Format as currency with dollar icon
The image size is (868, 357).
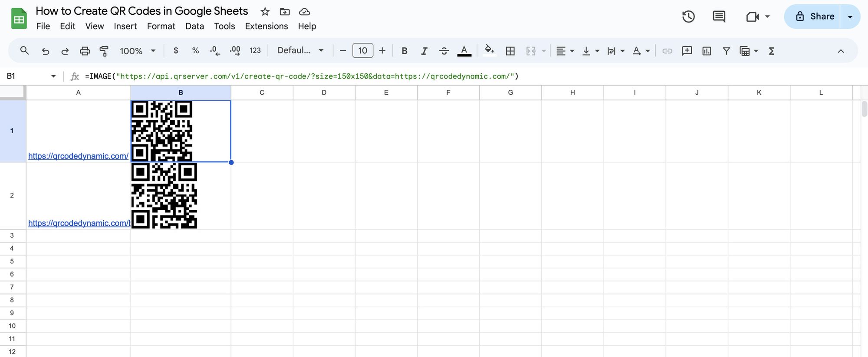click(176, 50)
